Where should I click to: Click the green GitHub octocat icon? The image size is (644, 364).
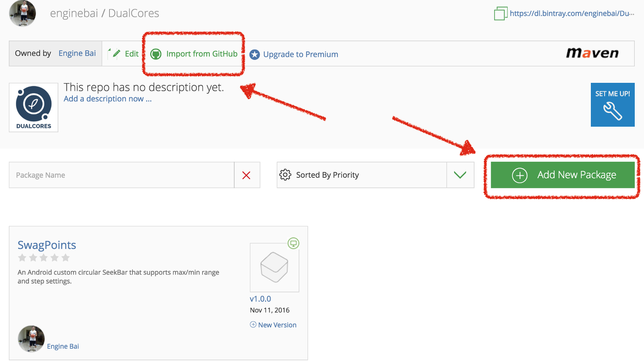[156, 54]
